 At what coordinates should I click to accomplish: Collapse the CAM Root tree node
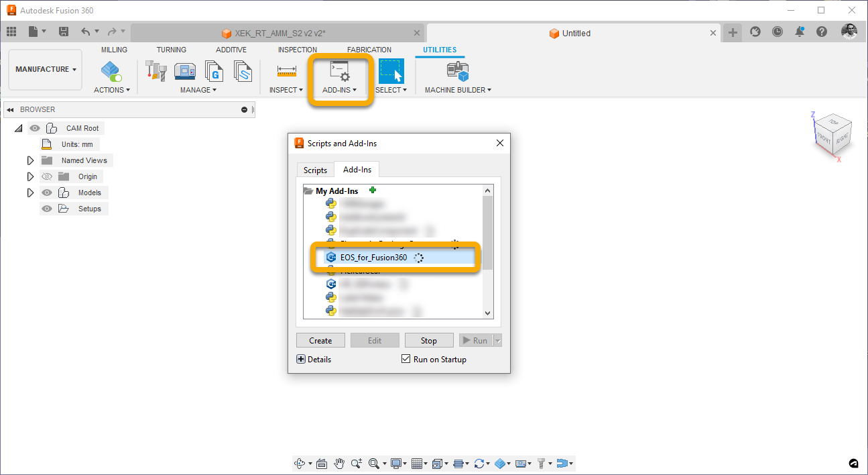coord(18,128)
